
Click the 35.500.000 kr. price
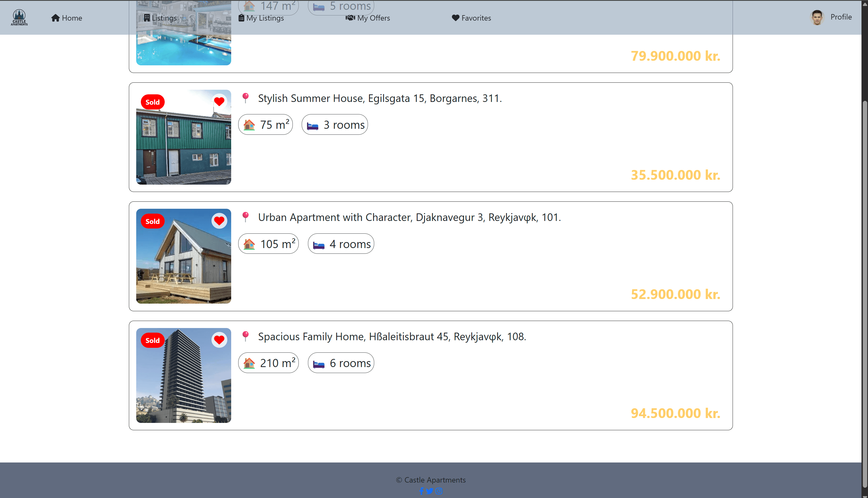click(676, 175)
